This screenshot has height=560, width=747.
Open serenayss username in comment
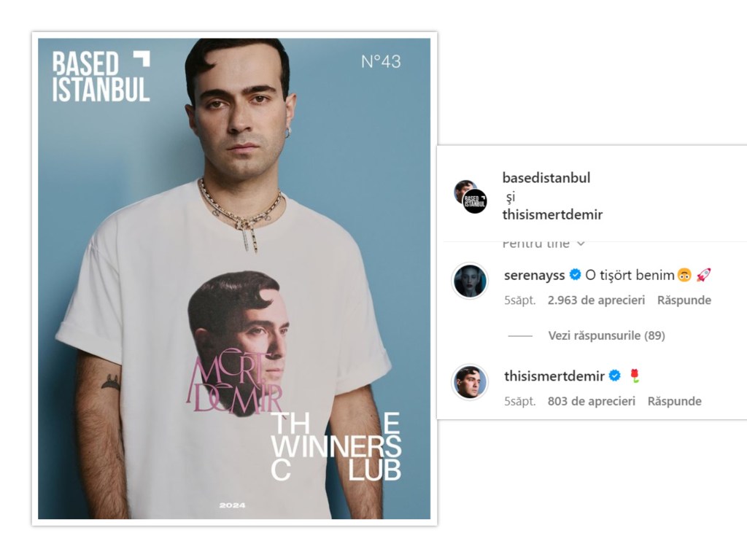tap(535, 275)
